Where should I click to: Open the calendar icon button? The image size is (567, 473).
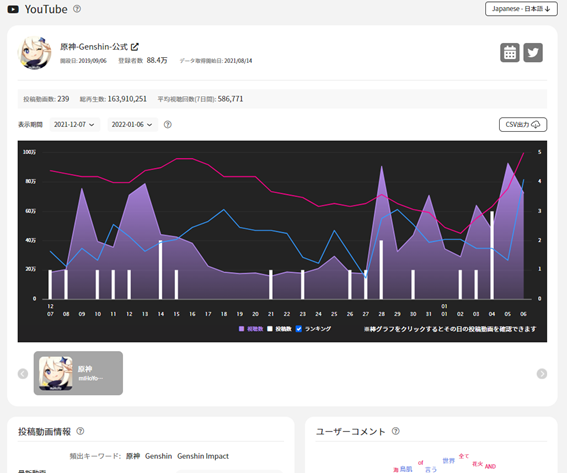pyautogui.click(x=510, y=53)
